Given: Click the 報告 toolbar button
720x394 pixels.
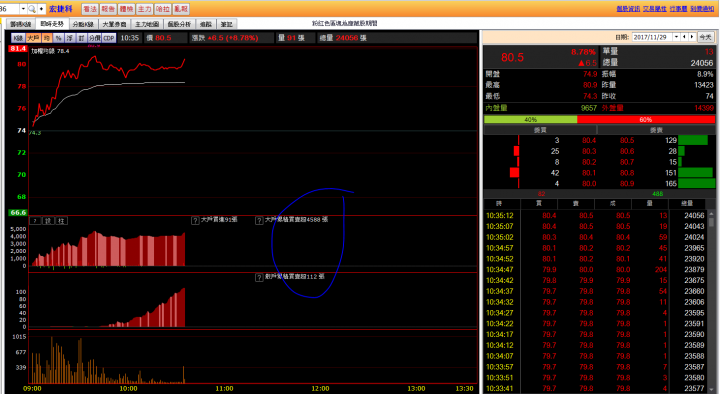Looking at the screenshot, I should click(x=108, y=9).
